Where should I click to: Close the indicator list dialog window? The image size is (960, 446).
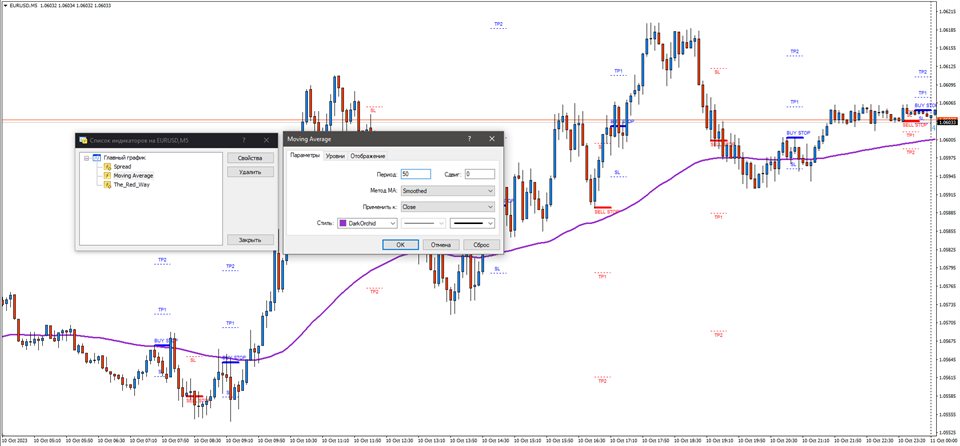click(x=266, y=140)
